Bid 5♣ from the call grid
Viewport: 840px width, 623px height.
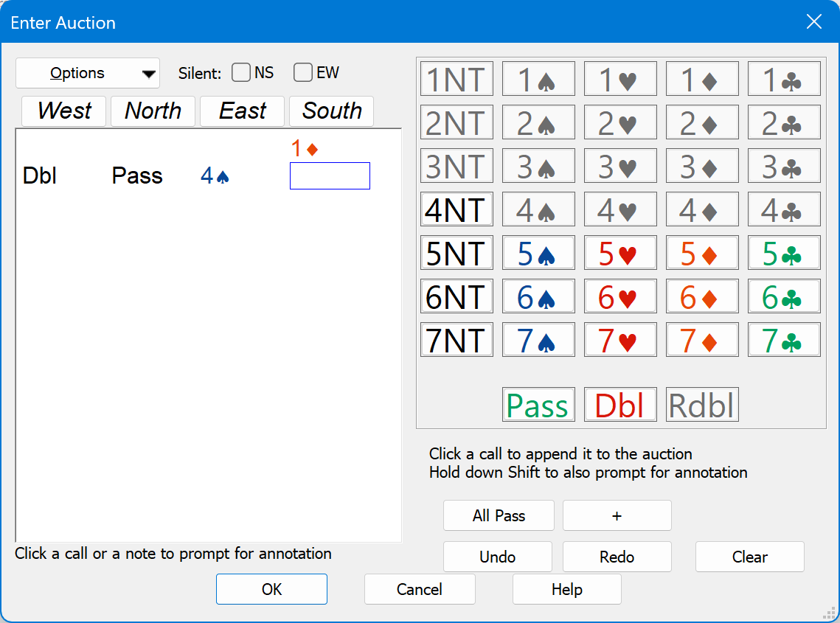tap(784, 253)
